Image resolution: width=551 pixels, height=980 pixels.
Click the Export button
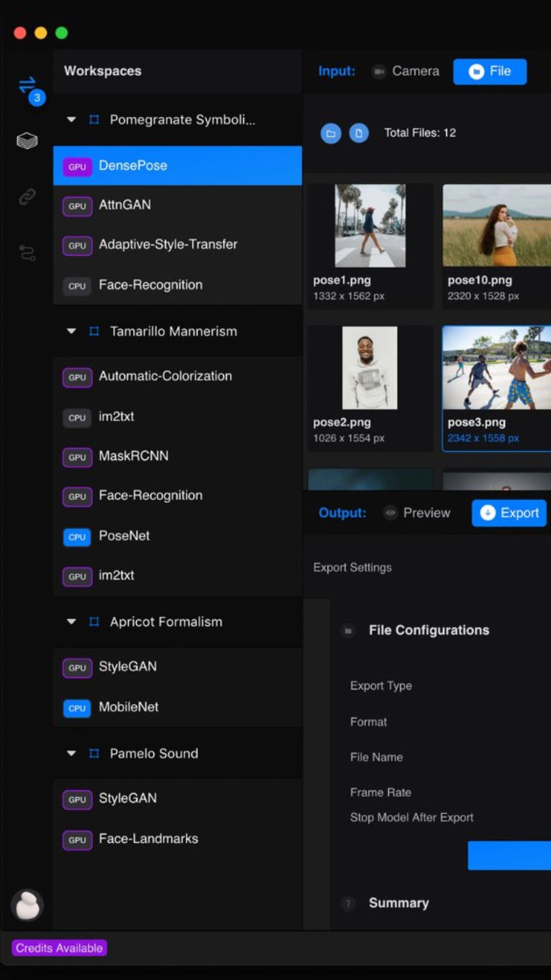509,513
